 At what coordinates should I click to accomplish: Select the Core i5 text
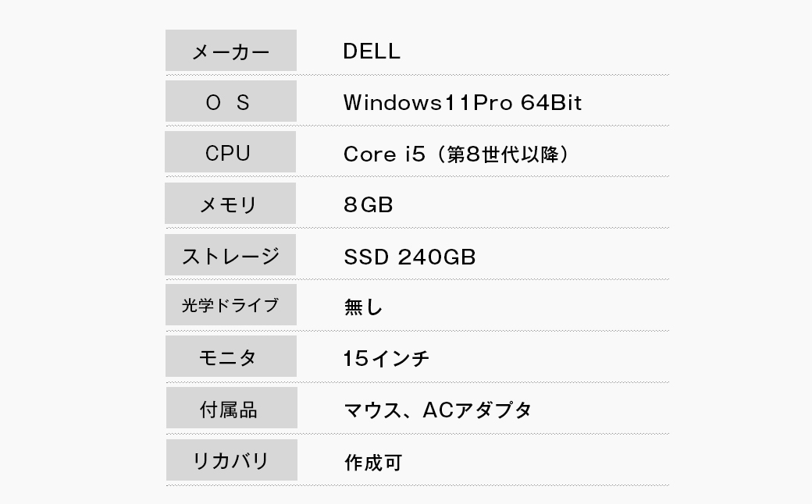[384, 154]
